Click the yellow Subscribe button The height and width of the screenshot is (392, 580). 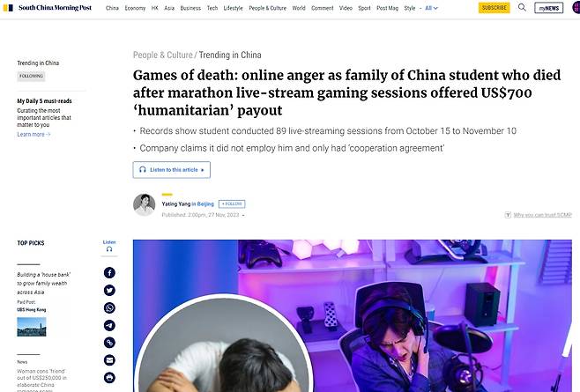pos(494,8)
